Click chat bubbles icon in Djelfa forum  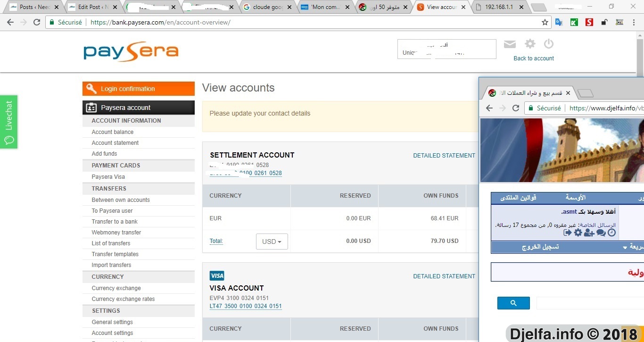tap(601, 233)
